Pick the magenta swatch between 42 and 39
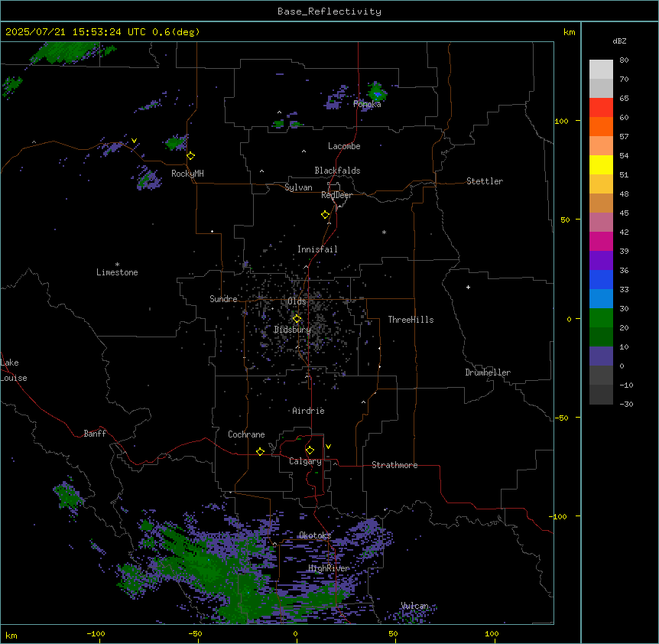 pos(601,241)
